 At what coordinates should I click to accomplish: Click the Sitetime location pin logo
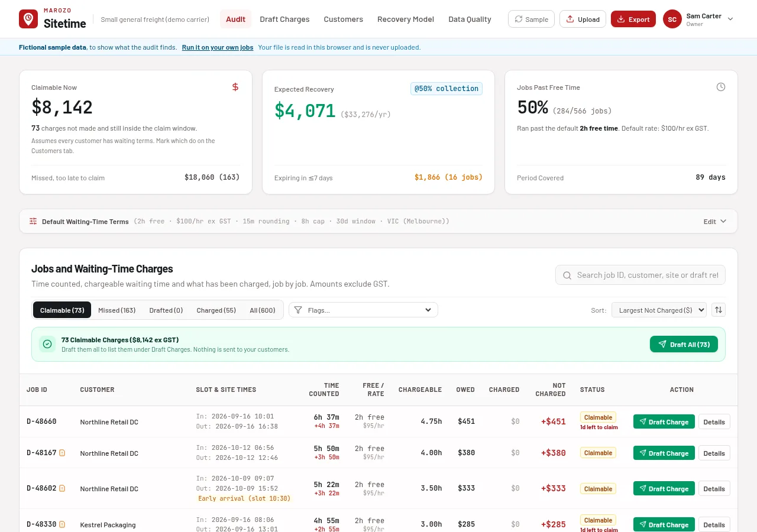click(x=28, y=19)
